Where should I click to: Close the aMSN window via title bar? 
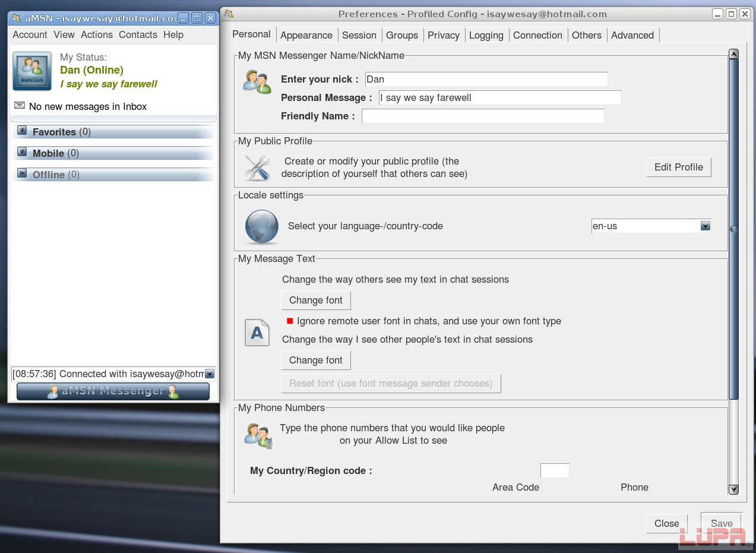pos(210,18)
